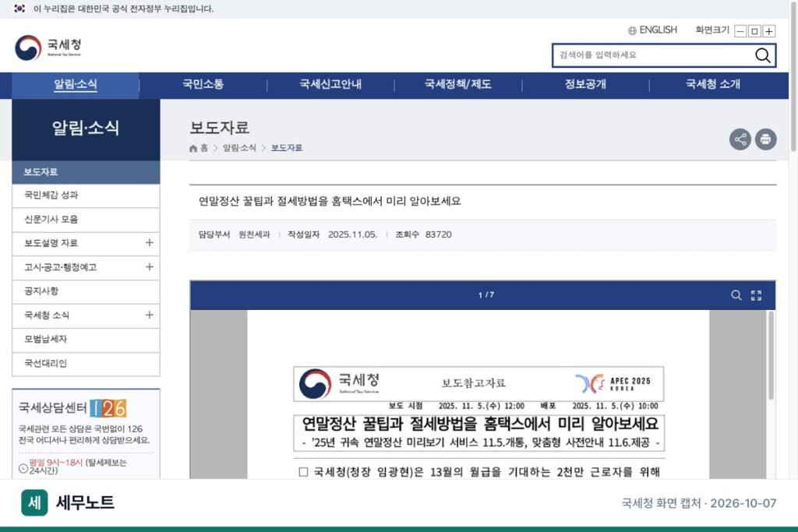This screenshot has height=532, width=798.
Task: Click the 국세상담센터 banner heading
Action: (52, 408)
